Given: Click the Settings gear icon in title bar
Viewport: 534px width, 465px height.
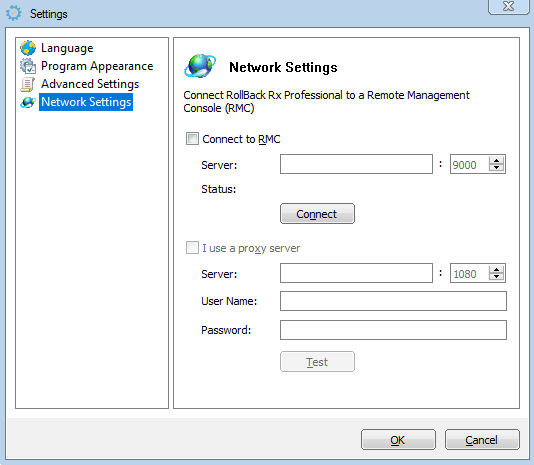Looking at the screenshot, I should coord(14,14).
